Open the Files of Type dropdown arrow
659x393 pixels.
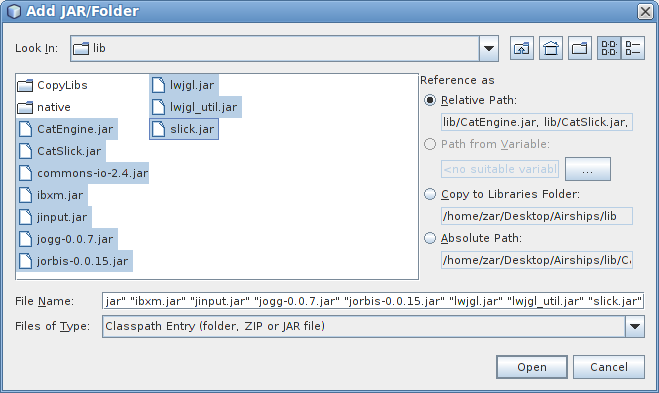pos(635,326)
